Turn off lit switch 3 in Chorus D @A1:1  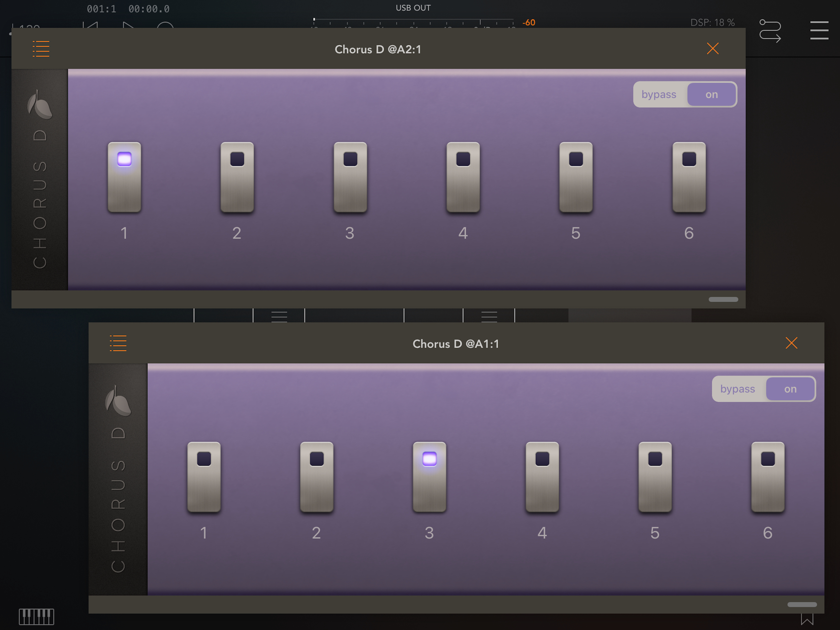coord(429,476)
